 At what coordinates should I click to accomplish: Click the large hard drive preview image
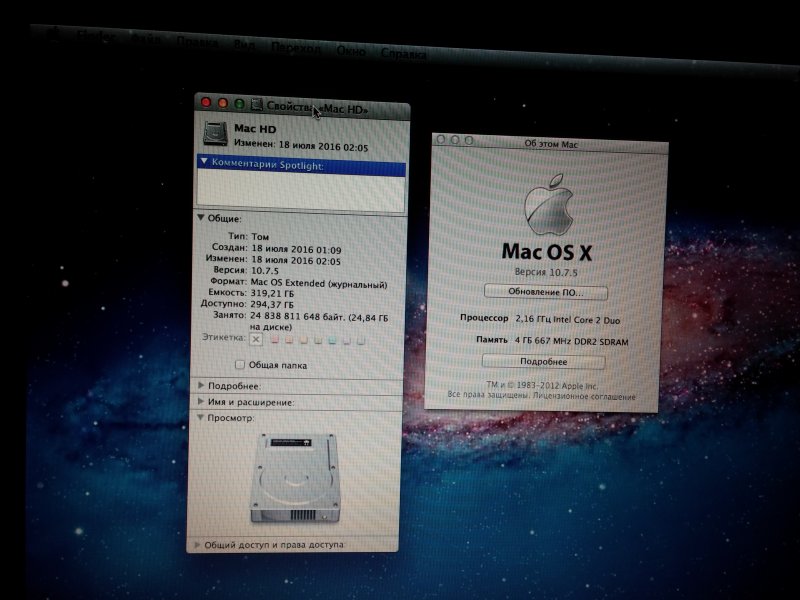pyautogui.click(x=297, y=479)
